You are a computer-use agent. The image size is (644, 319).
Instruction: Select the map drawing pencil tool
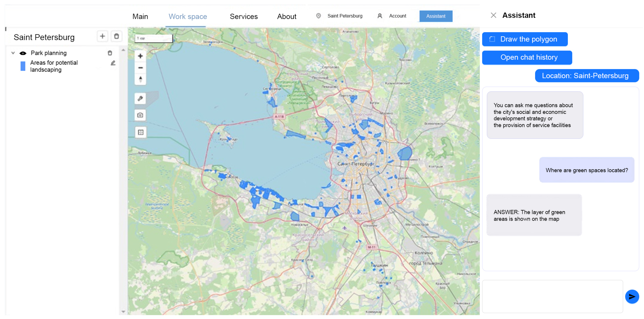tap(140, 98)
